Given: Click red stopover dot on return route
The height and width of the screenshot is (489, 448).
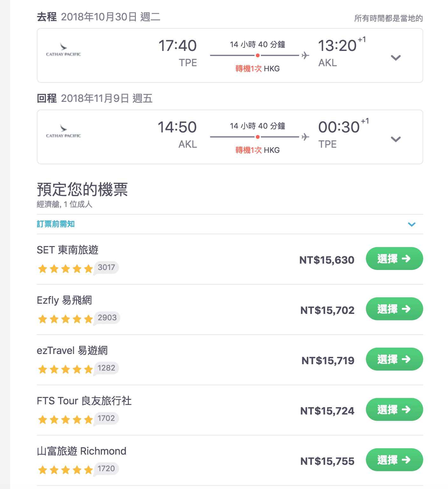Looking at the screenshot, I should (258, 137).
